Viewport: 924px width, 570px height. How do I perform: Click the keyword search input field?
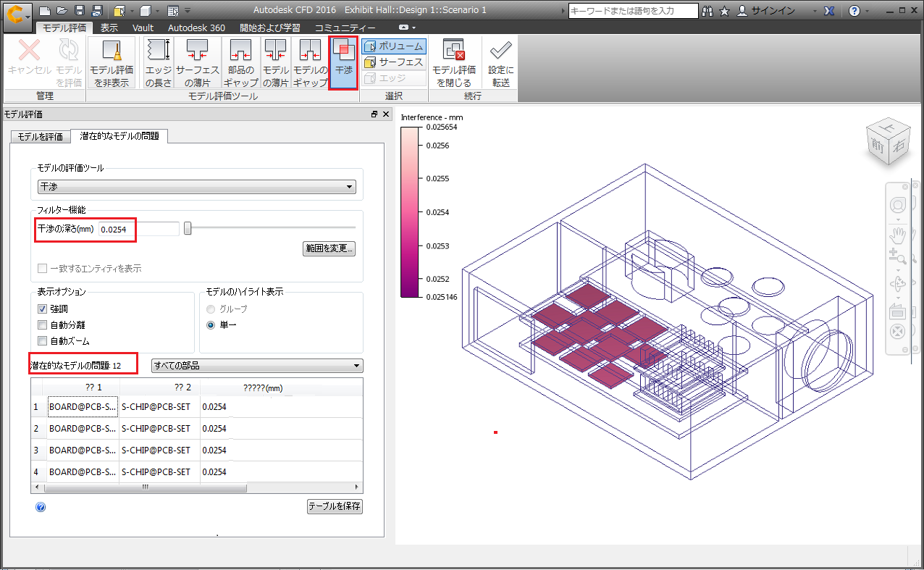point(633,11)
